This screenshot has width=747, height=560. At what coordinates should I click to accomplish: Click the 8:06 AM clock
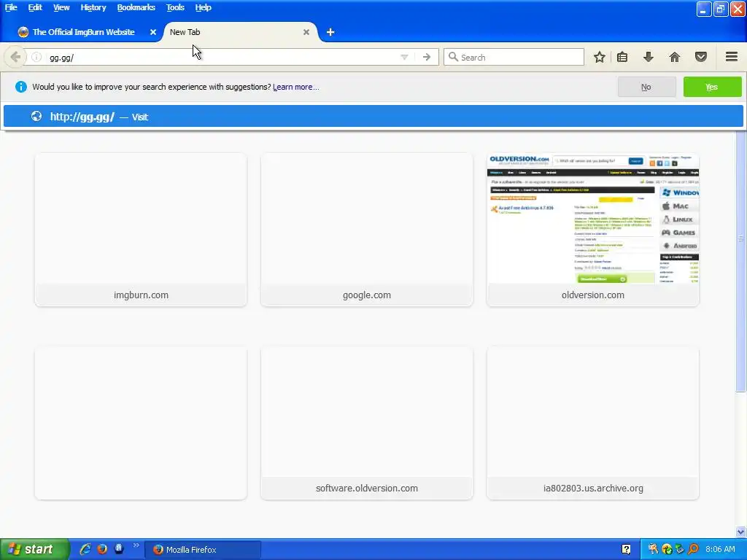(720, 550)
